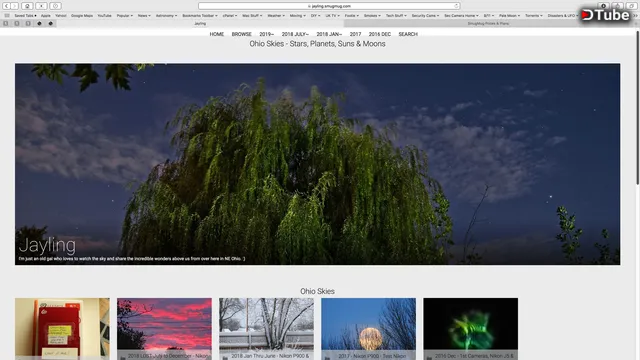The image size is (640, 360).
Task: Expand the Sec Camera Home folder
Action: coord(461,16)
